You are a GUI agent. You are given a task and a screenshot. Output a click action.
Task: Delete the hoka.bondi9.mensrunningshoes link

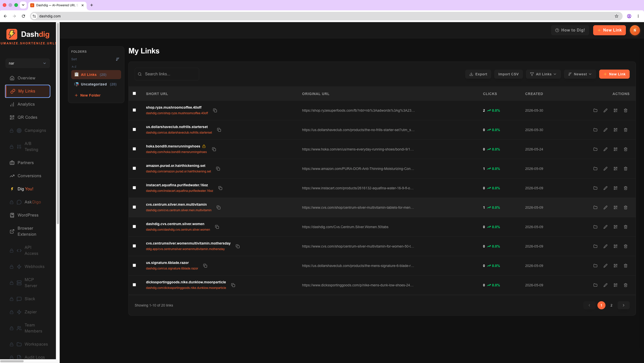[x=626, y=149]
